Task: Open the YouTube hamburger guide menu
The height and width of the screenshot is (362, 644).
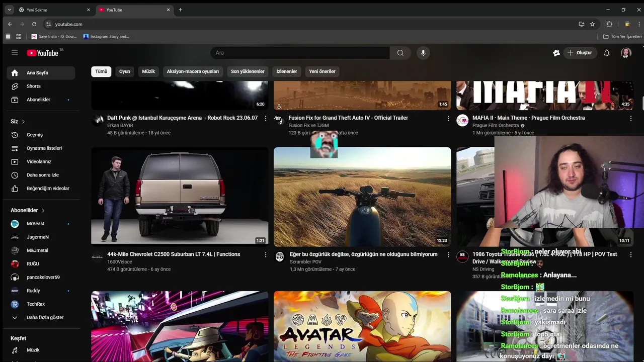Action: [x=15, y=53]
